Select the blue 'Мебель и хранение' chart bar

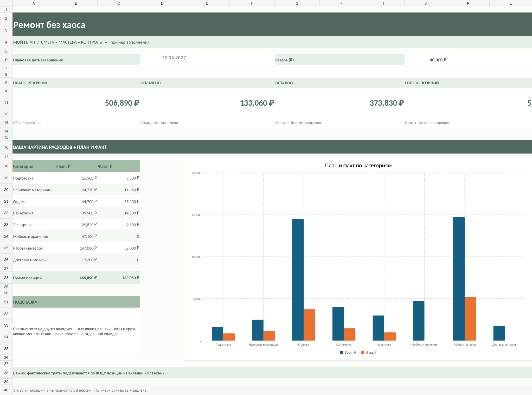click(x=419, y=321)
